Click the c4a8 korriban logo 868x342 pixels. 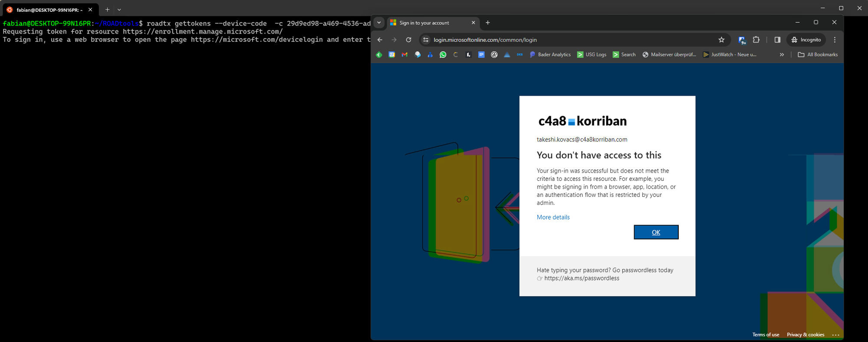click(582, 121)
